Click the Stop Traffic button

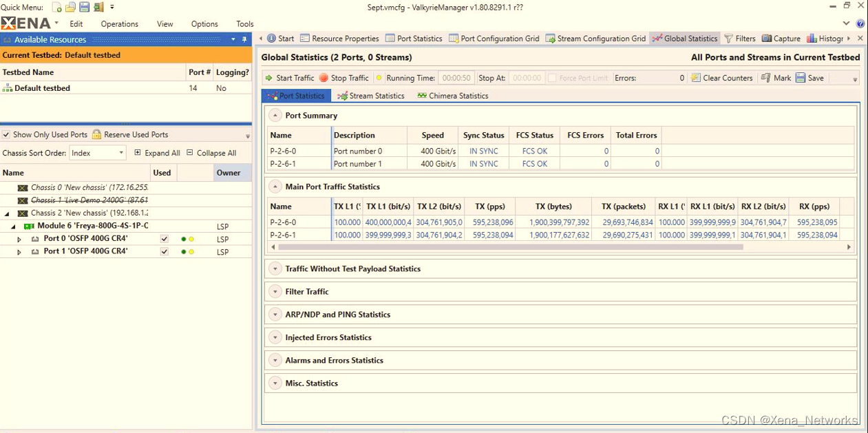343,78
